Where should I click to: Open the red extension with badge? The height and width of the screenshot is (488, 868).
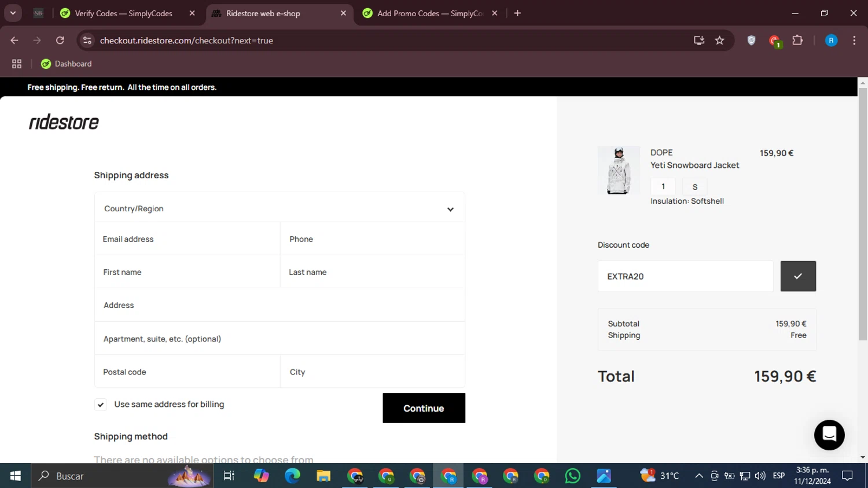(774, 41)
